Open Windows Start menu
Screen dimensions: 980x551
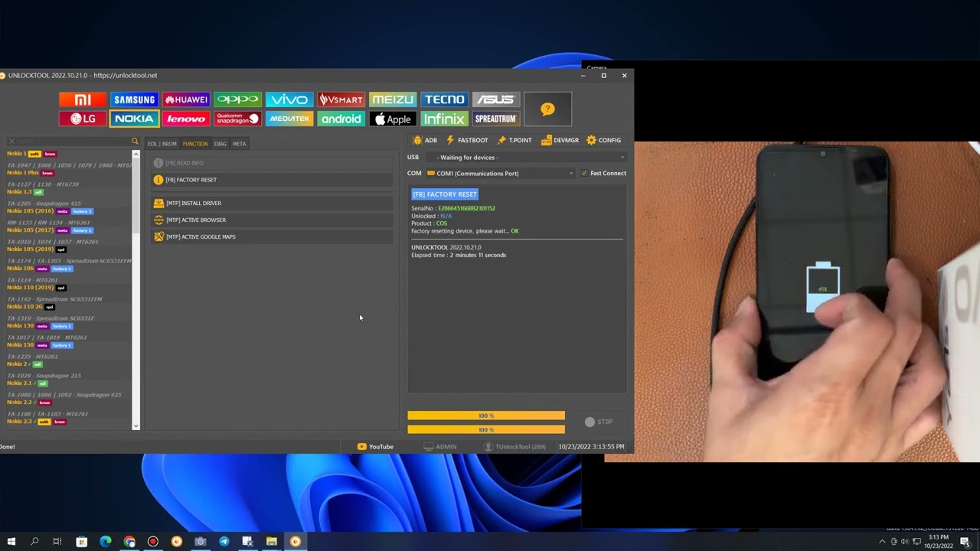11,542
